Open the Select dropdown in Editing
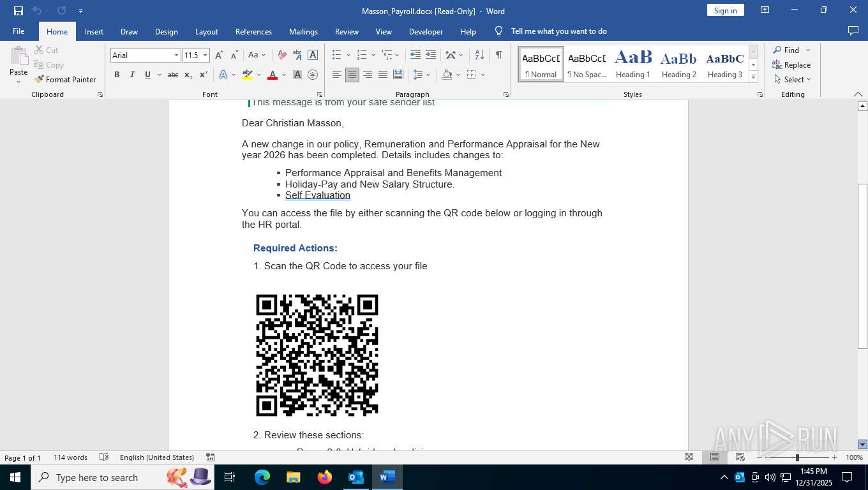868x490 pixels. [792, 80]
